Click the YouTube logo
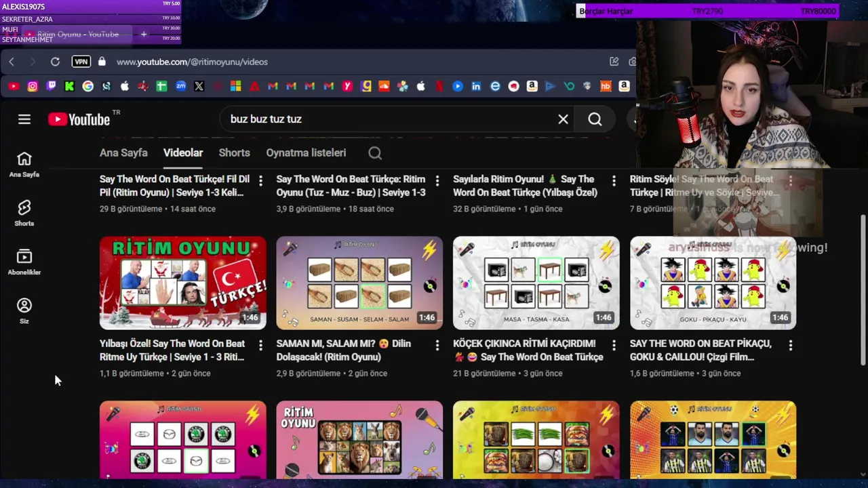 (x=79, y=119)
